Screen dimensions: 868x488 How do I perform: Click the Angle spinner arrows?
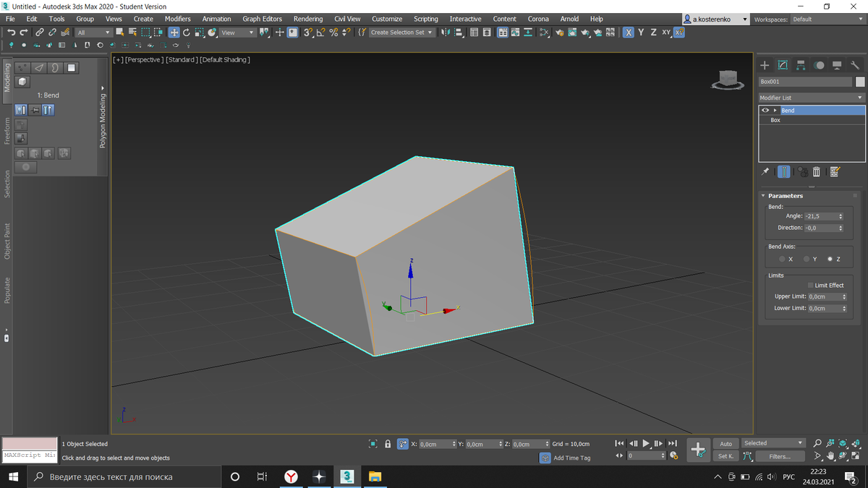coord(841,216)
